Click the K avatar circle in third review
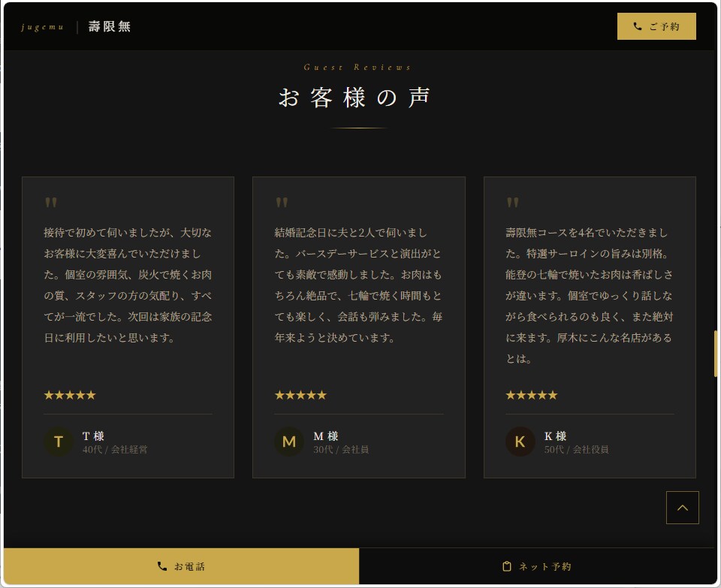721x588 pixels. [520, 442]
